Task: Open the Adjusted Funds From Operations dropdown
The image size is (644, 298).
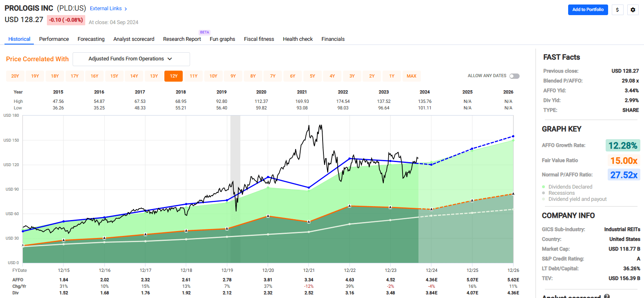Action: click(131, 59)
